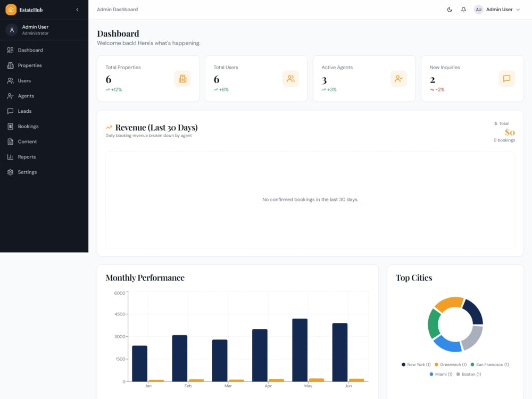532x399 pixels.
Task: Click the Users people icon in sidebar
Action: [10, 81]
